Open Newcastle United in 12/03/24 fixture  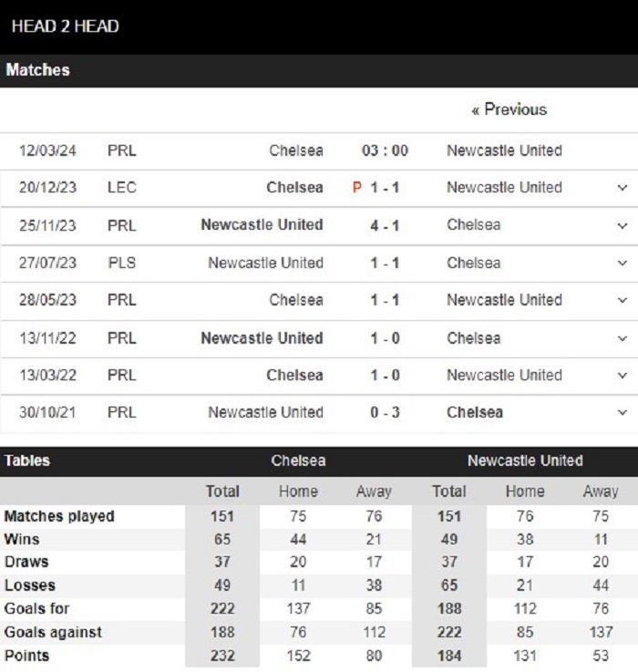tap(504, 150)
